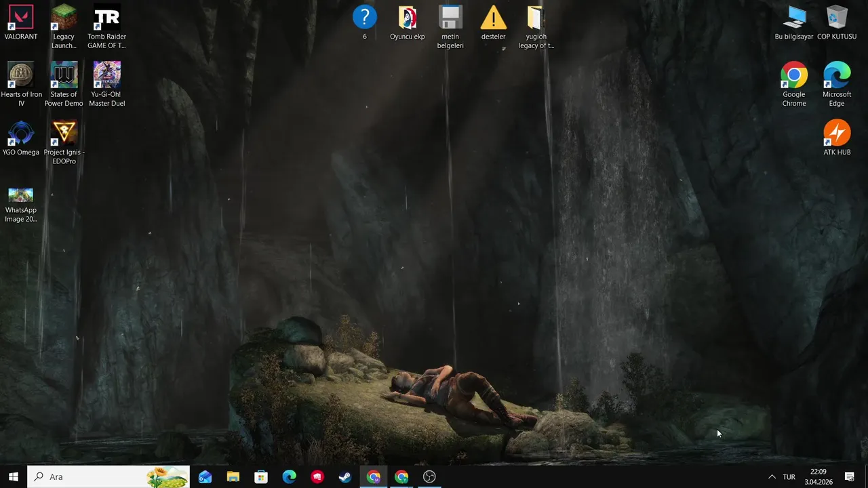868x488 pixels.
Task: Open OBS Studio from the taskbar
Action: coord(429,476)
